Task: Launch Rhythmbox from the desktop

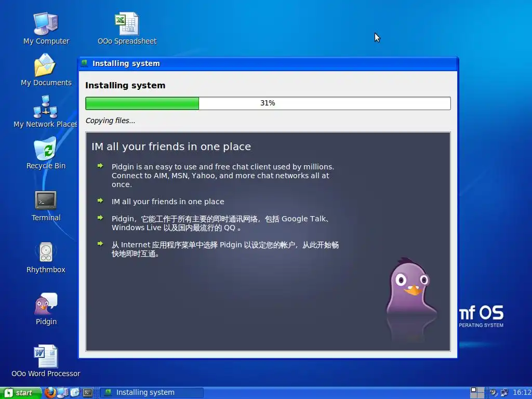Action: (x=46, y=258)
